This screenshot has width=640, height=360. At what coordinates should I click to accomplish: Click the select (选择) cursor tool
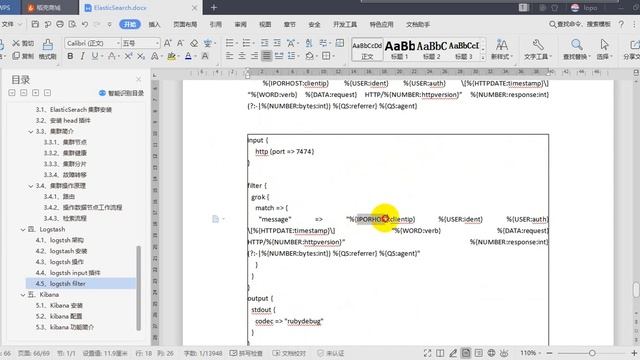[x=604, y=49]
